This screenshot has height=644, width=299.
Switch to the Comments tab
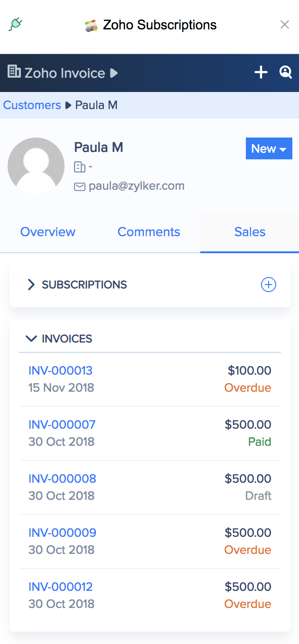click(149, 232)
